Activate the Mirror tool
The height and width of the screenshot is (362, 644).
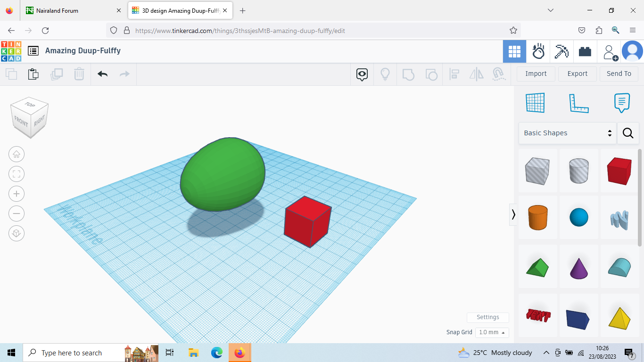(476, 74)
